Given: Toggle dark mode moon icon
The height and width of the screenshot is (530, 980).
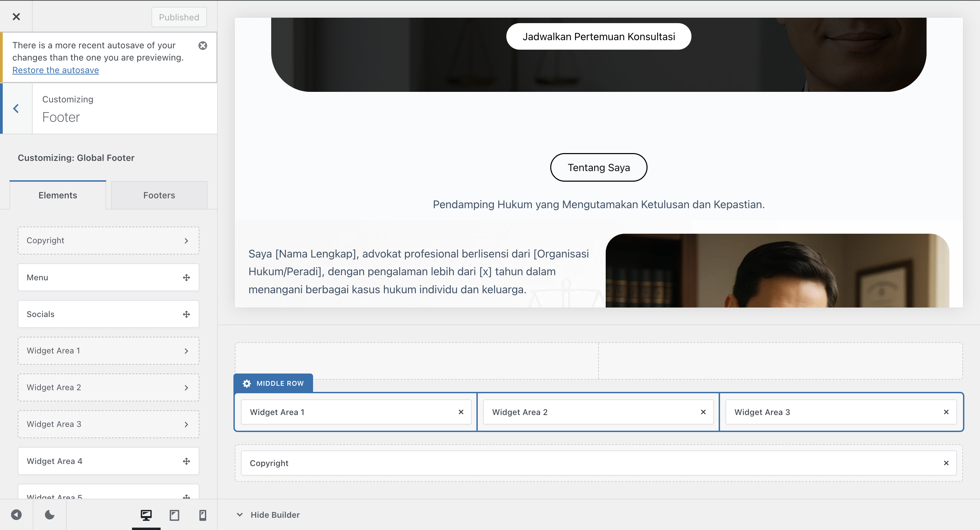Looking at the screenshot, I should (x=49, y=514).
